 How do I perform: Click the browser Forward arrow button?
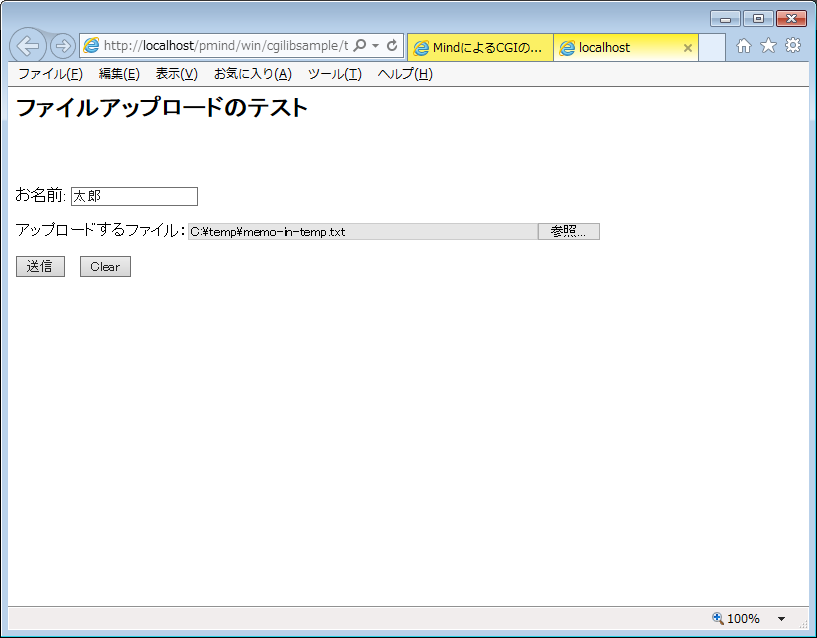click(63, 46)
